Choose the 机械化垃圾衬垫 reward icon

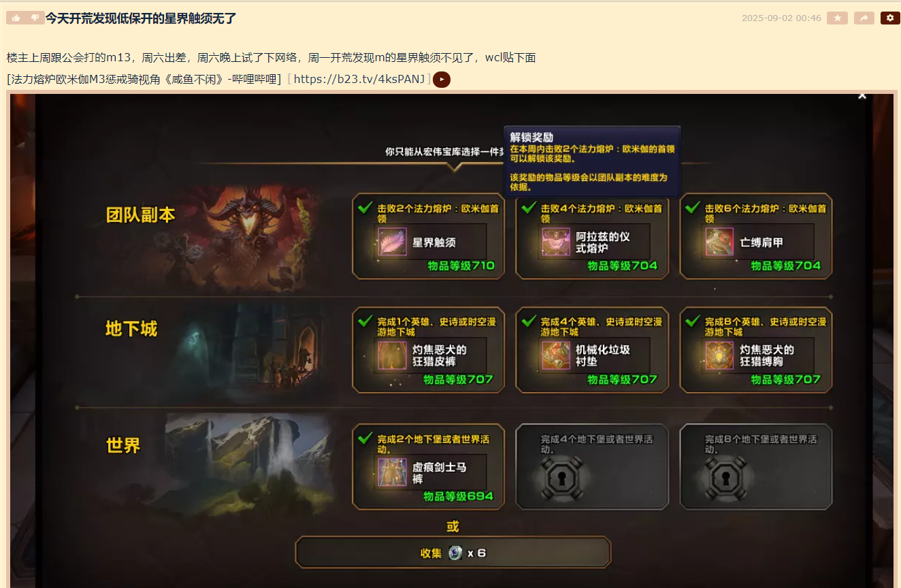coord(556,355)
